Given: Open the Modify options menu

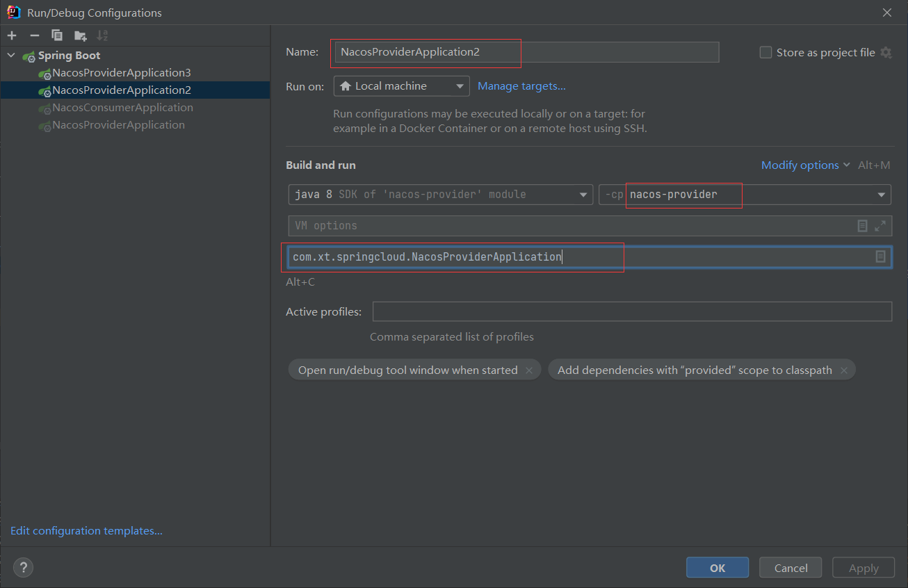Looking at the screenshot, I should click(805, 165).
